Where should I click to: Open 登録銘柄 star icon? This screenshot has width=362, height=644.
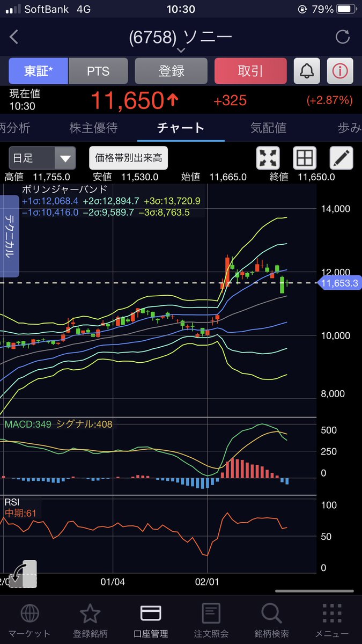pyautogui.click(x=90, y=613)
